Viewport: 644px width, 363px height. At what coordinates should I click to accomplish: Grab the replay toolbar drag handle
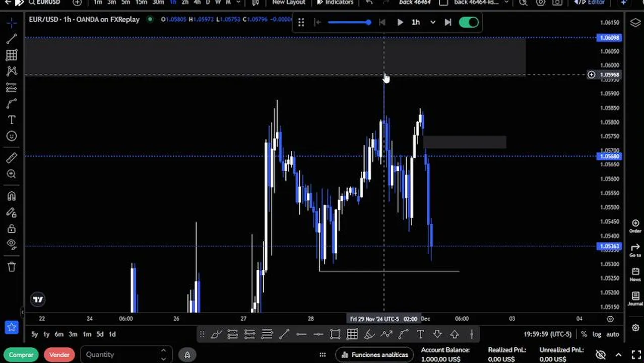point(301,23)
